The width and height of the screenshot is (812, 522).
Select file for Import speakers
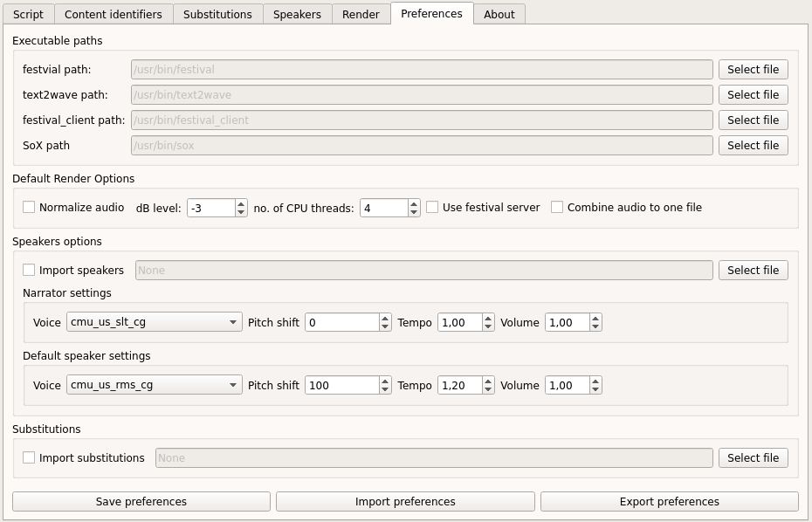[x=753, y=271]
